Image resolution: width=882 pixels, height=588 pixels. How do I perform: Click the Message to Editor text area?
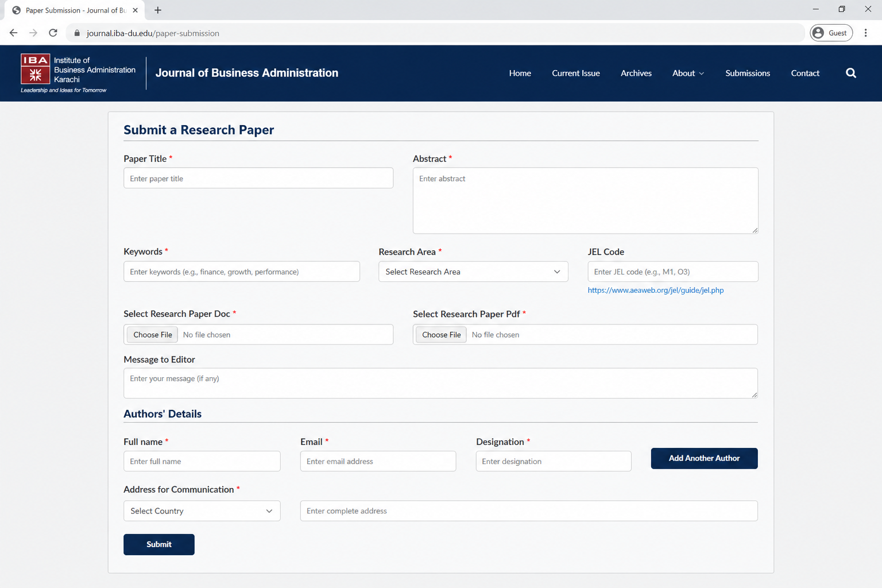pos(440,383)
